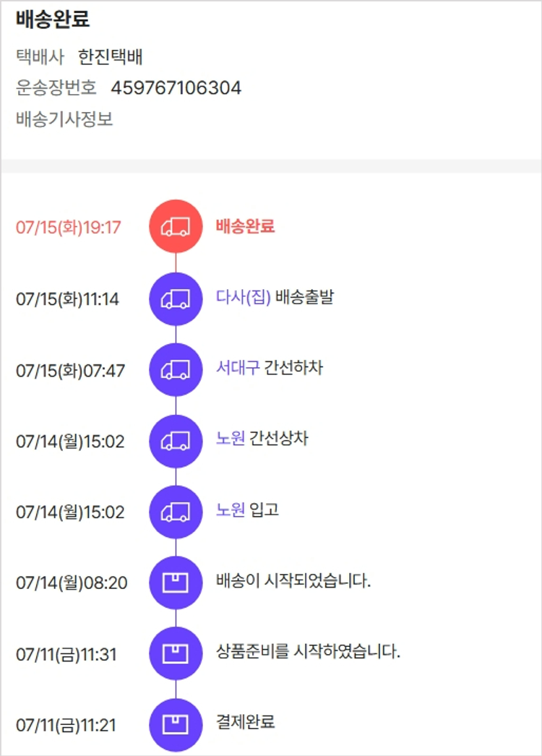Click the box icon next to 결제완료

pyautogui.click(x=176, y=725)
